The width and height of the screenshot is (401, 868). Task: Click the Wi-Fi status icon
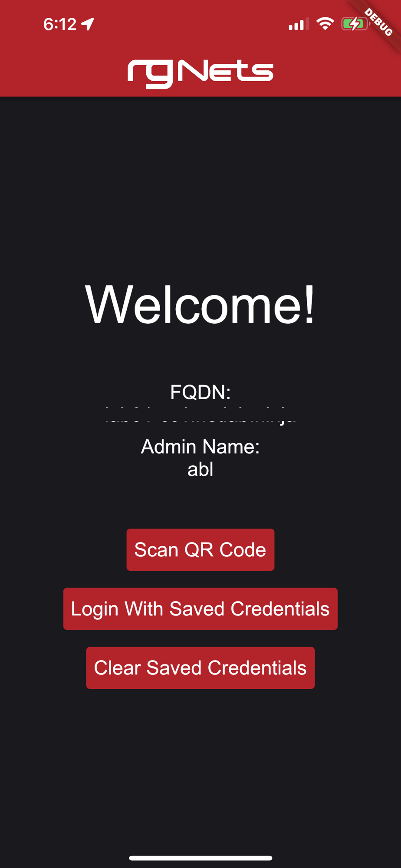(325, 23)
